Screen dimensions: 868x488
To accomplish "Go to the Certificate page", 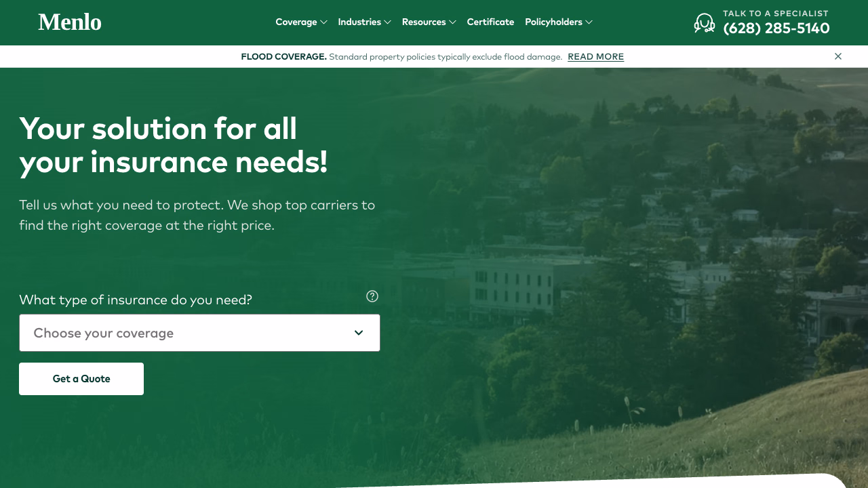I will 490,22.
